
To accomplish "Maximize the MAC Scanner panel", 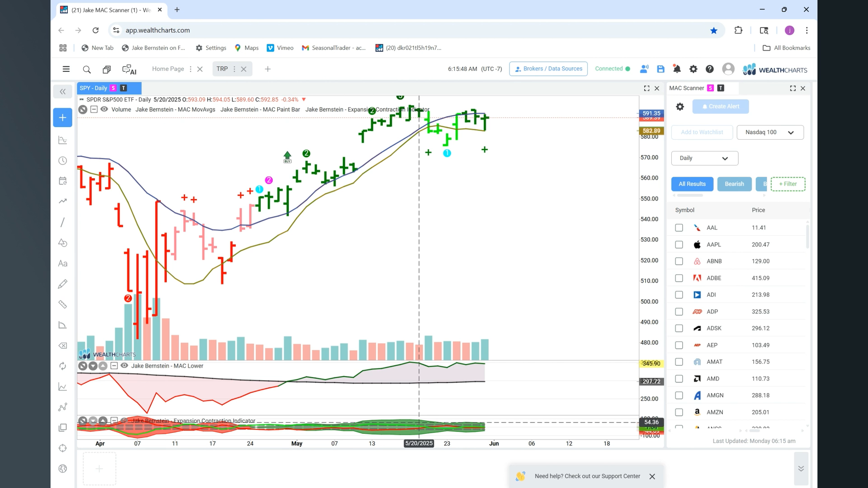I will pos(793,89).
